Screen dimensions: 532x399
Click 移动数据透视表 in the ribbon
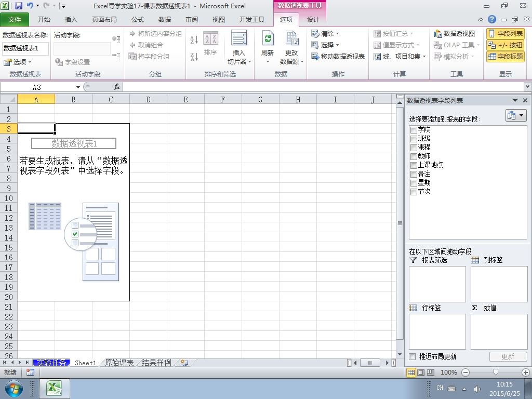(x=338, y=56)
